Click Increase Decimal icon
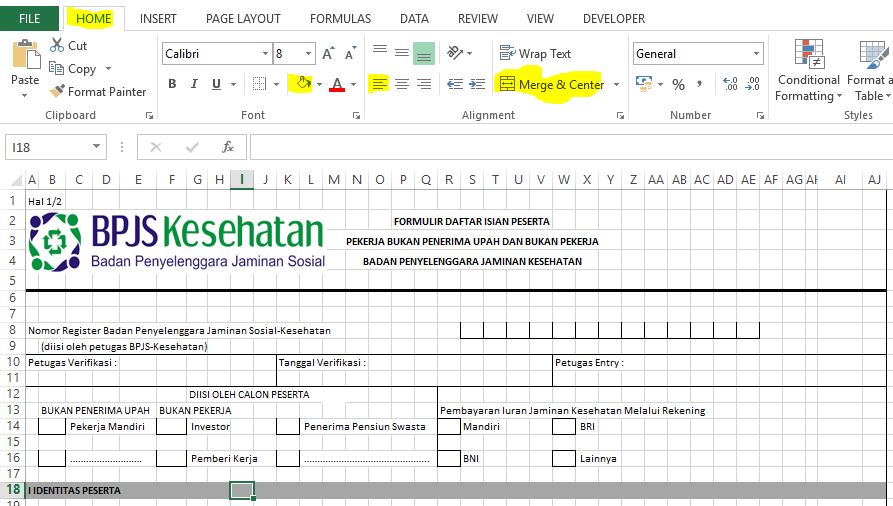This screenshot has height=506, width=893. coord(731,84)
